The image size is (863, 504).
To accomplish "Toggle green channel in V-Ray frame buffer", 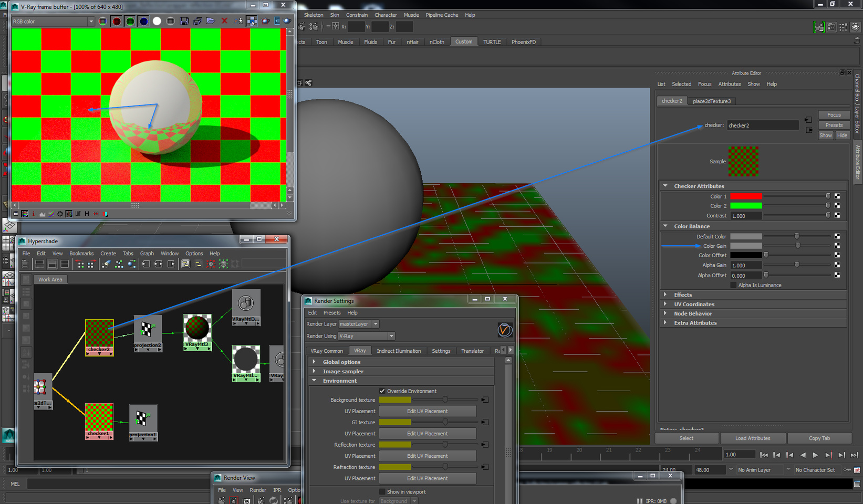I will [130, 22].
